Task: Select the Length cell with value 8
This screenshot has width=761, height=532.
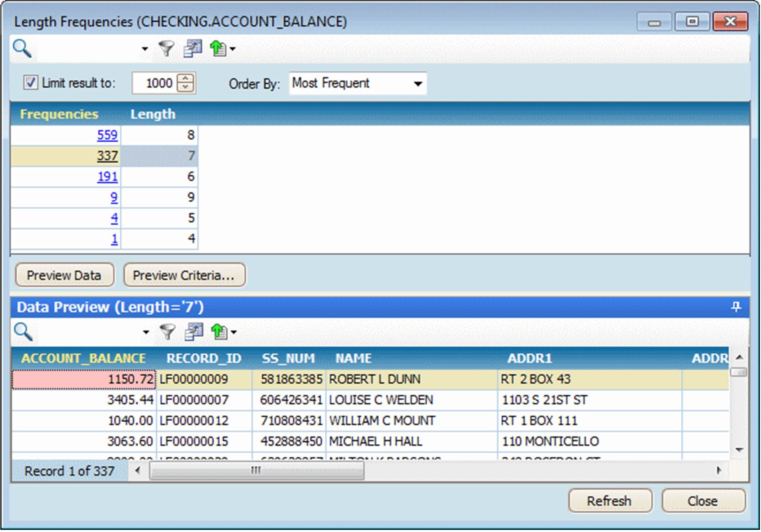Action: [159, 135]
